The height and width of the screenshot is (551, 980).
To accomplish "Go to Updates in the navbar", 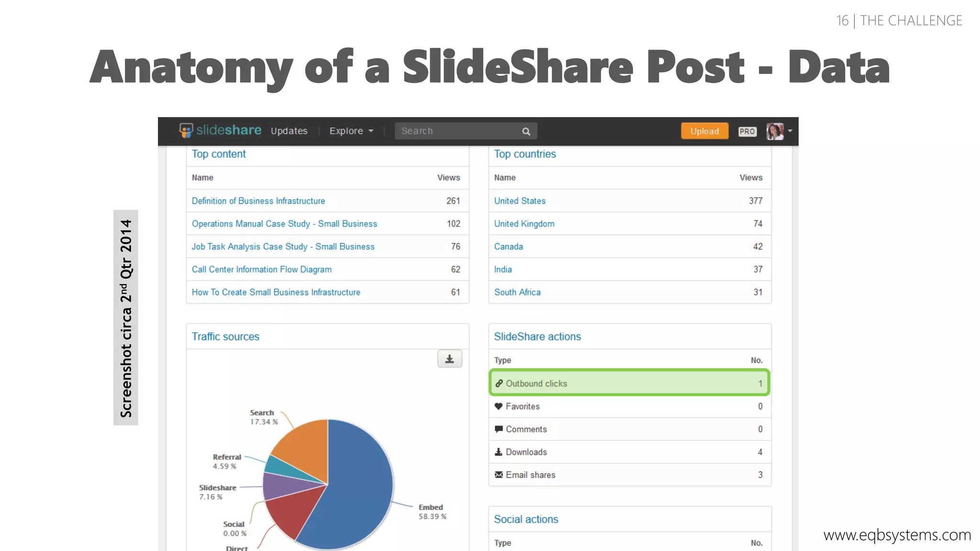I will [289, 131].
